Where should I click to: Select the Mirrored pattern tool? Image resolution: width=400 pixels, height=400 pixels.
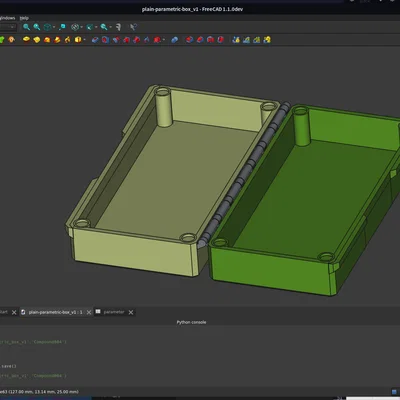pos(236,40)
